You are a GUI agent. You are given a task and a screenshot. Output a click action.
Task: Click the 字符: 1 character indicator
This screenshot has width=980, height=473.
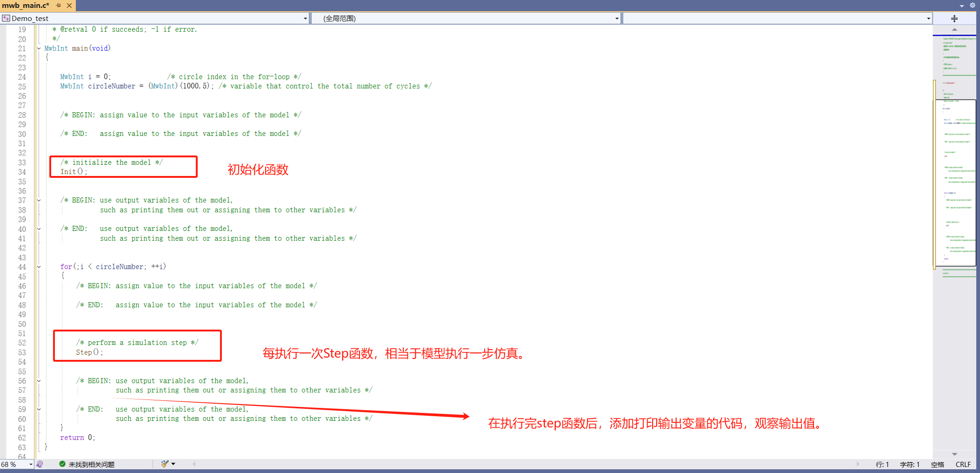click(910, 465)
